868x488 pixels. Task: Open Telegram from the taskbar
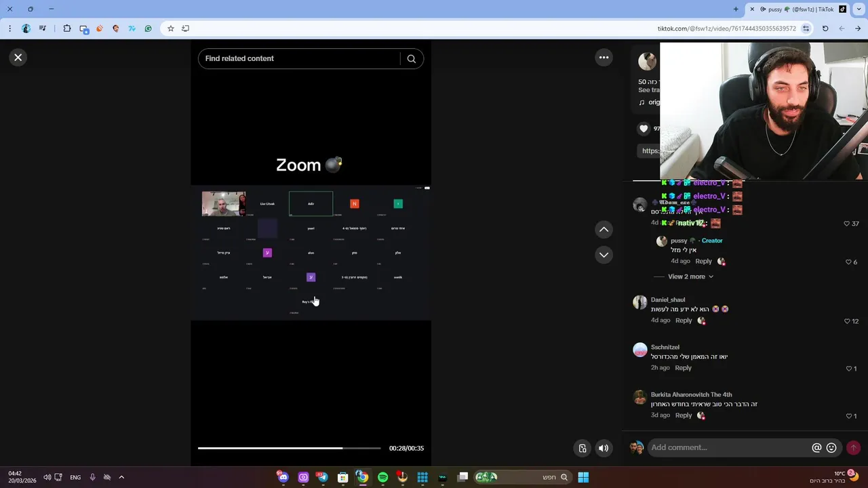point(323,477)
